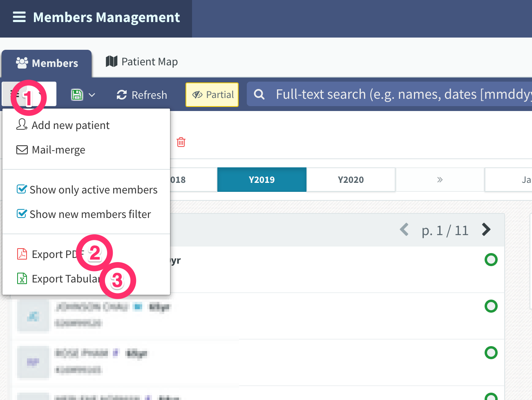Collapse the list actions dropdown menu button

pyautogui.click(x=29, y=94)
